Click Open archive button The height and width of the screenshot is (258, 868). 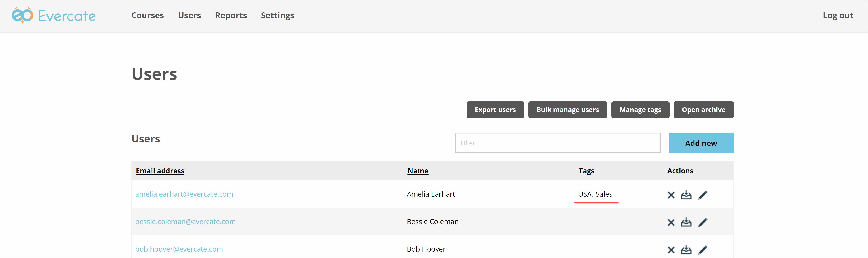click(x=704, y=110)
